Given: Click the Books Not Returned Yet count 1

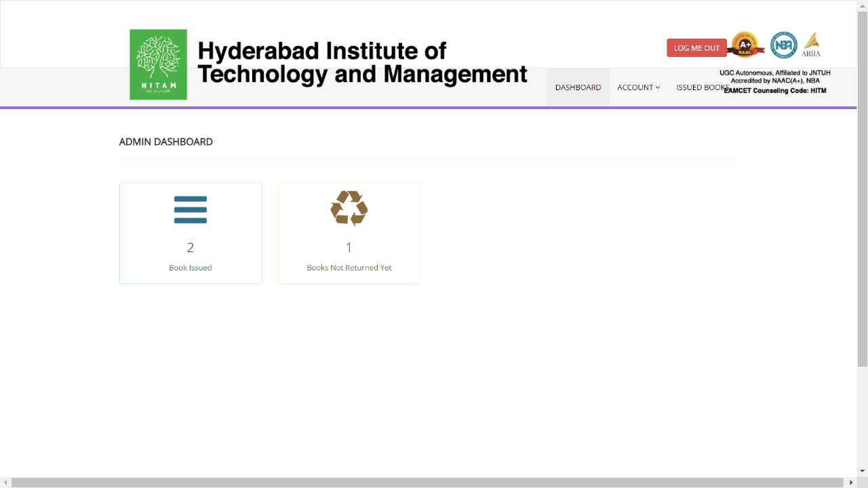Looking at the screenshot, I should (349, 247).
